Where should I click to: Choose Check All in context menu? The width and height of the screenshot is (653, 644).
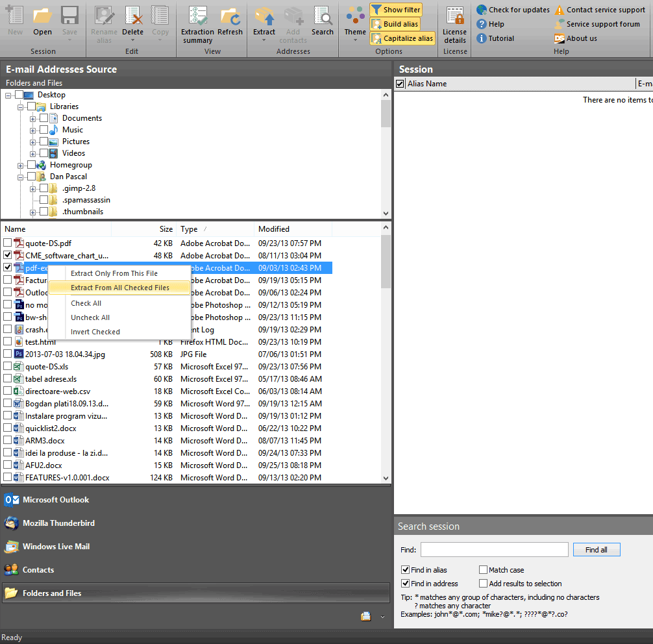pos(119,303)
